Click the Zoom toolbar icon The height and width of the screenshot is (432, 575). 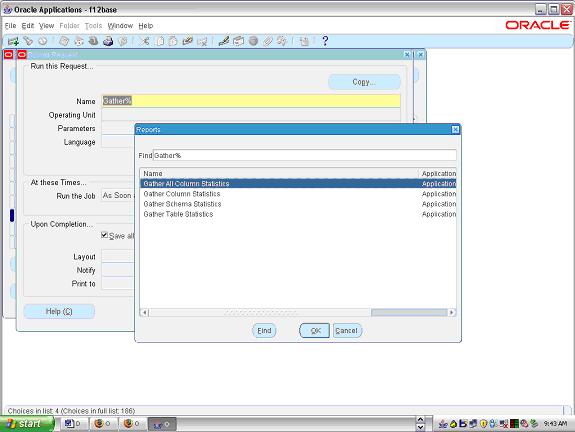[x=238, y=41]
